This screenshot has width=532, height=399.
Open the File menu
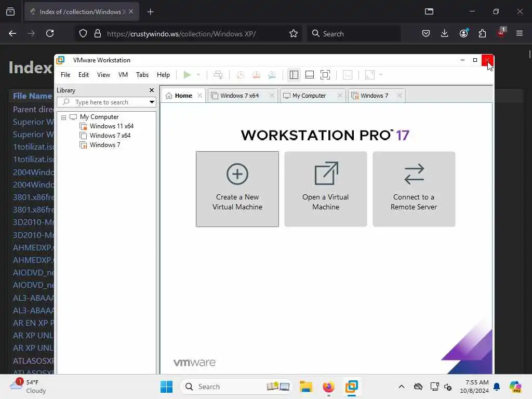(65, 75)
